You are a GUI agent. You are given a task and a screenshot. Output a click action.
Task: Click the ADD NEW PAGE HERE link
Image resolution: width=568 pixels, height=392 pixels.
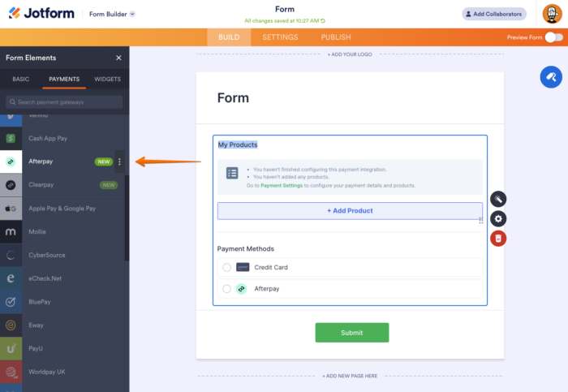(x=350, y=376)
